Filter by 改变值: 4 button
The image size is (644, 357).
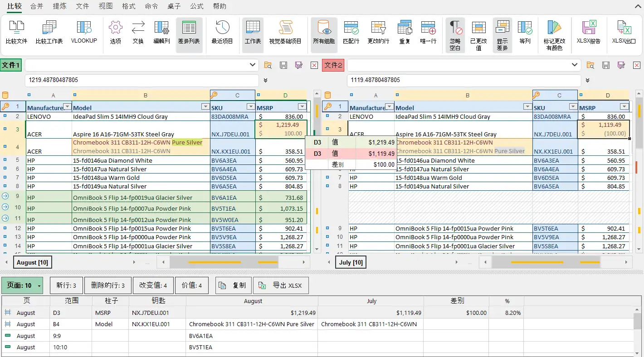coord(153,285)
